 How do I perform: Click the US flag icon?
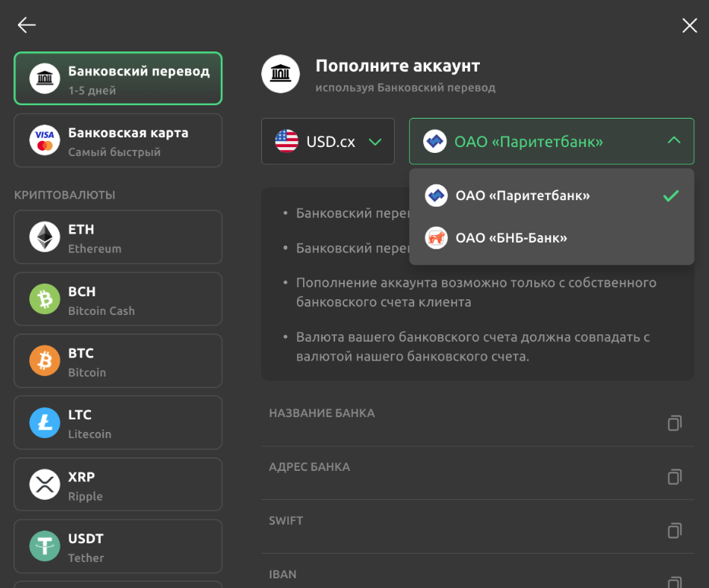(x=287, y=142)
